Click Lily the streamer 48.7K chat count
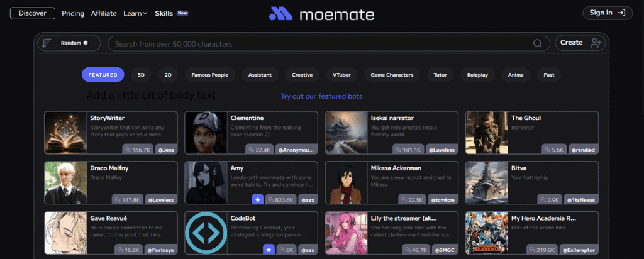644x259 pixels. click(416, 250)
